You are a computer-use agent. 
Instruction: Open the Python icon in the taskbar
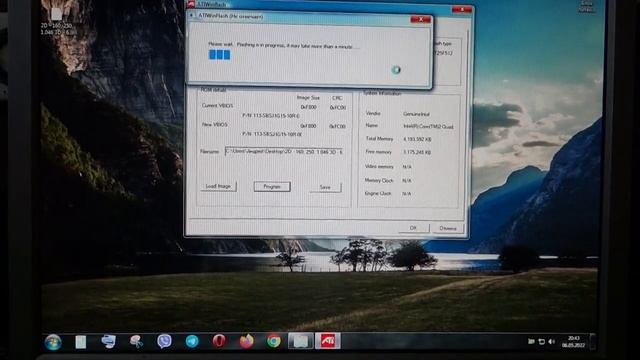click(x=108, y=341)
